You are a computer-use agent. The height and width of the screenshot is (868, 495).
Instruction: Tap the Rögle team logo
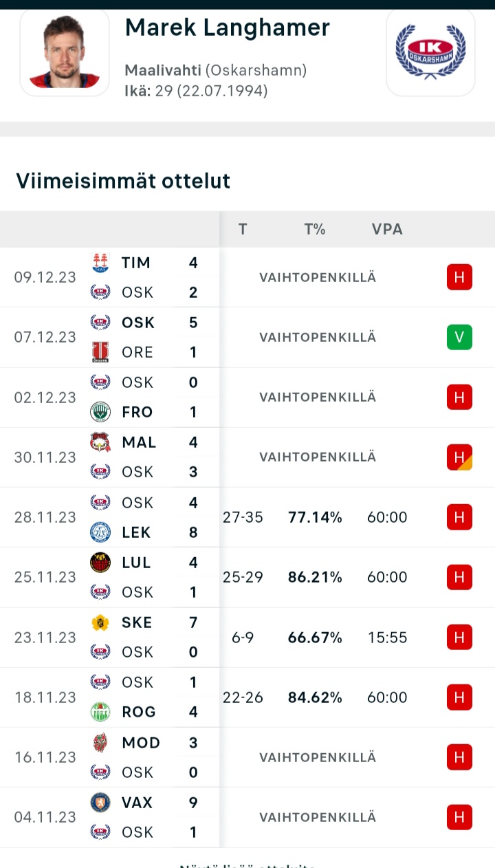[x=100, y=712]
